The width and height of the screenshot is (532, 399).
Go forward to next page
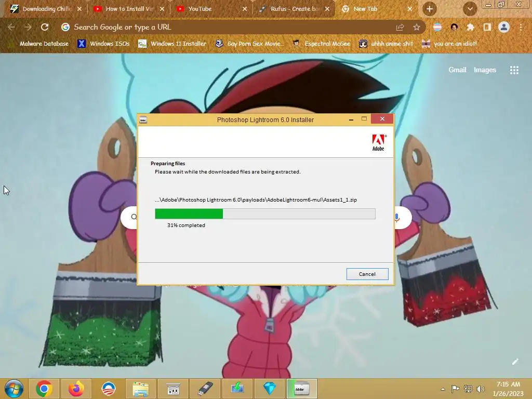tap(28, 27)
